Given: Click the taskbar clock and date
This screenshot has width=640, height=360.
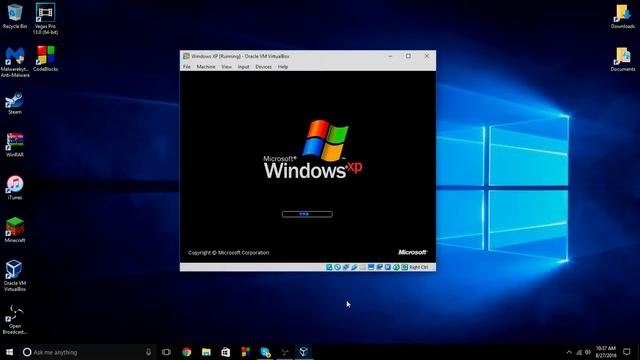Looking at the screenshot, I should [x=606, y=352].
